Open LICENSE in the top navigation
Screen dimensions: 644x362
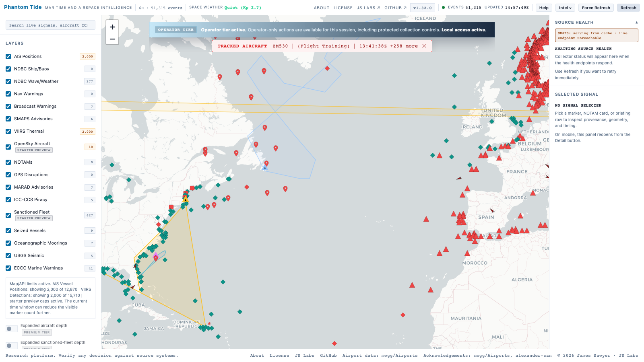click(x=343, y=8)
